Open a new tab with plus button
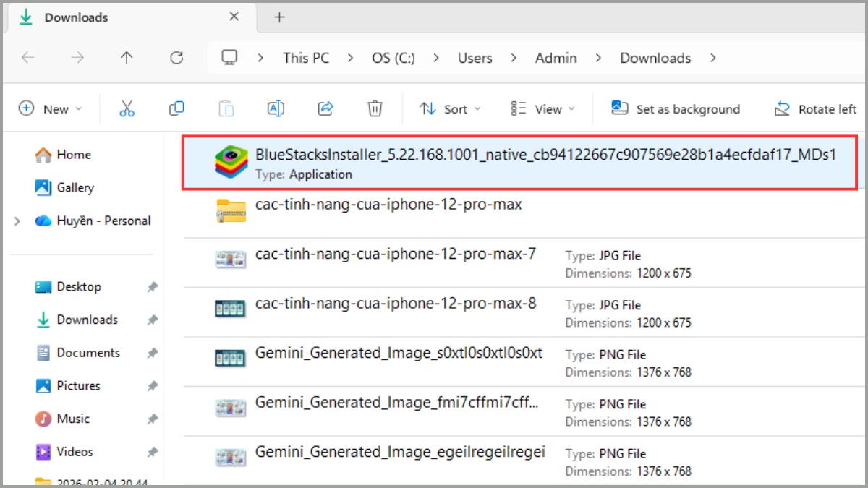Screen dimensions: 868x488 (279, 17)
